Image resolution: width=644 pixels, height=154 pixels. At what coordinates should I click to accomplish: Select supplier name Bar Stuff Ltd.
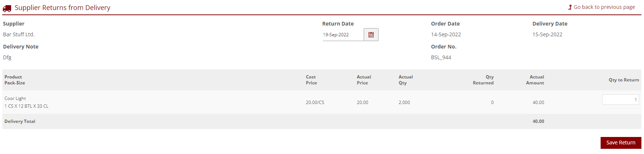point(19,34)
